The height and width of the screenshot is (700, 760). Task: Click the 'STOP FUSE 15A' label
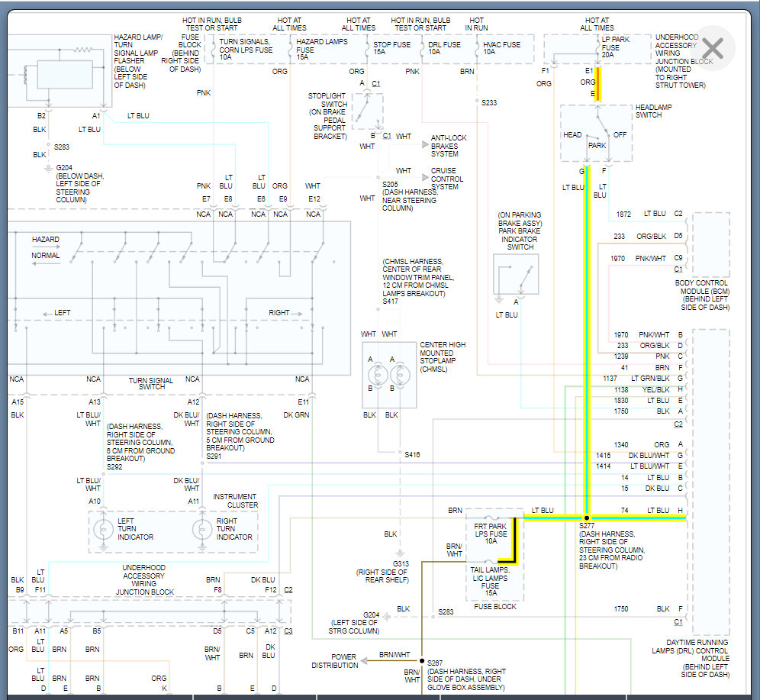click(391, 48)
